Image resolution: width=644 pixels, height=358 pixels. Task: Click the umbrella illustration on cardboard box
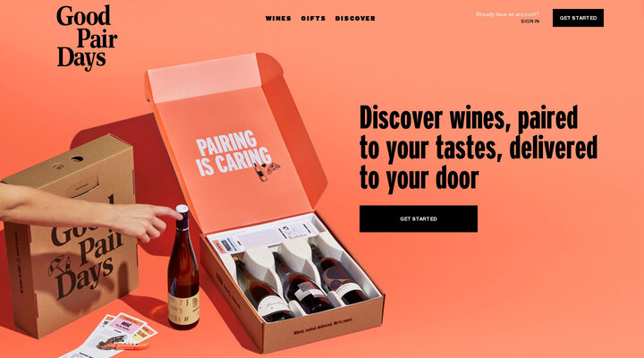[x=59, y=265]
